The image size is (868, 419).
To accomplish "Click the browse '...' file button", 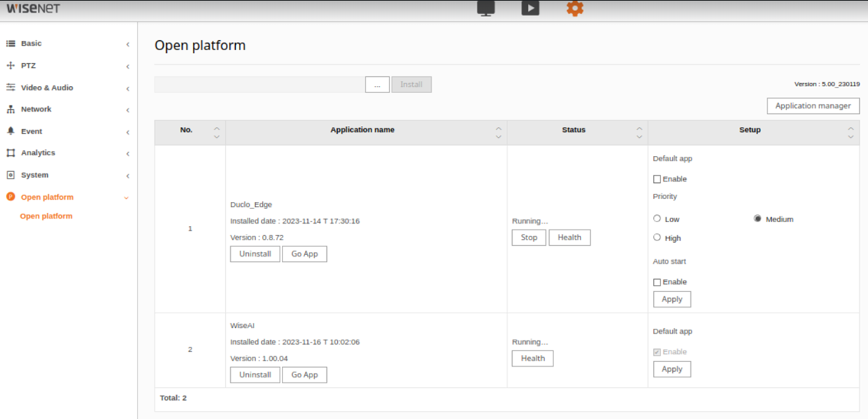I will point(377,85).
